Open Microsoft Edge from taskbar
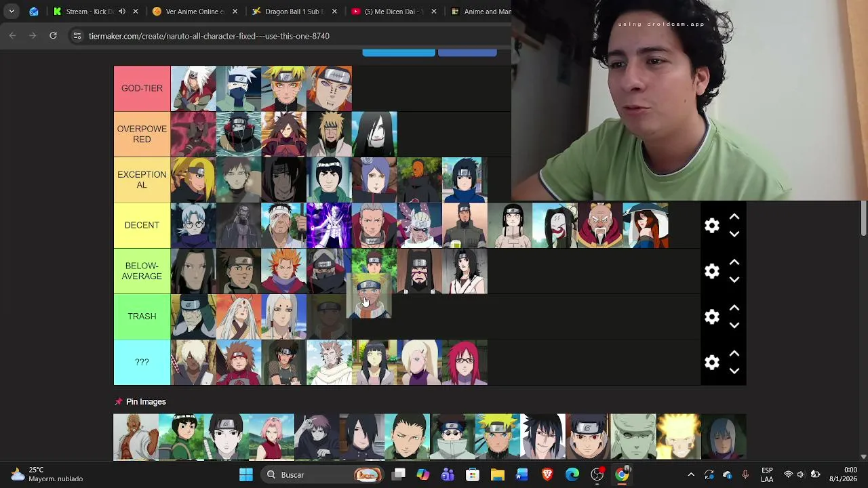 572,475
